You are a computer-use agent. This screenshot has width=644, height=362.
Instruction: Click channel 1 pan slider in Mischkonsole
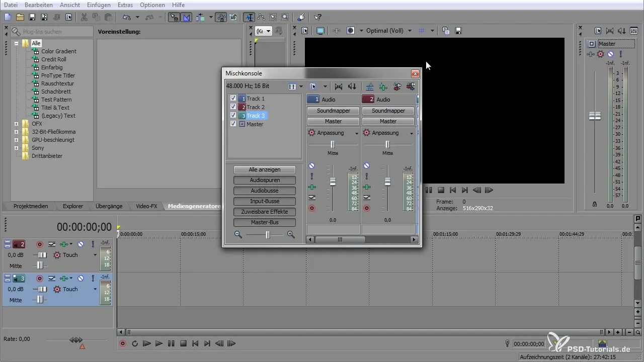click(333, 144)
